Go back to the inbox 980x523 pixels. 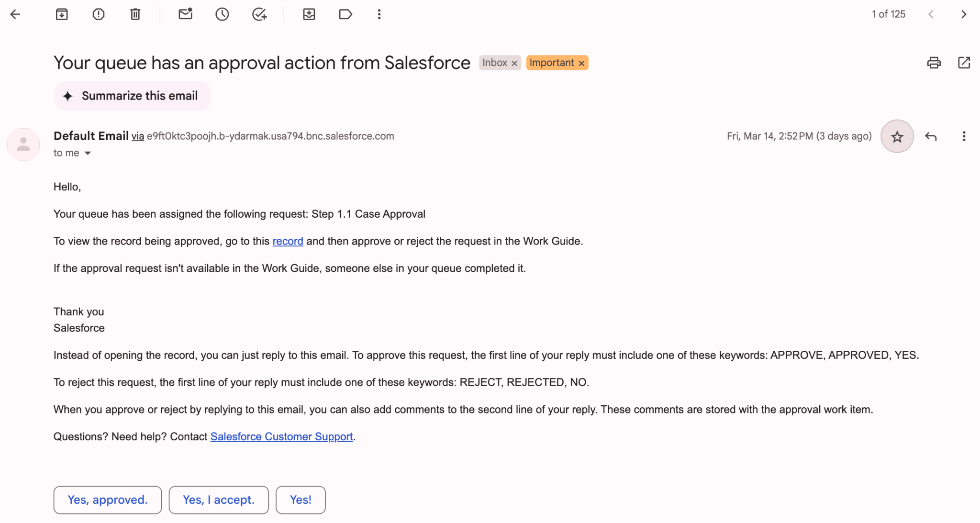click(16, 14)
